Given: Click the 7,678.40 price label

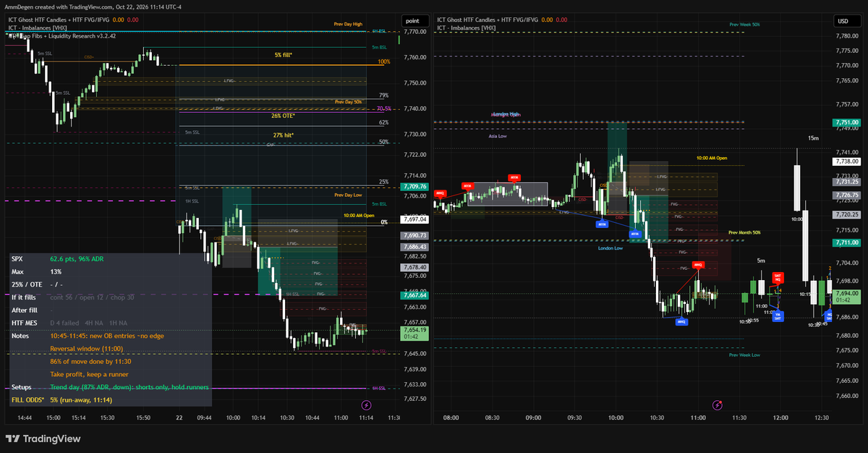Looking at the screenshot, I should (414, 267).
